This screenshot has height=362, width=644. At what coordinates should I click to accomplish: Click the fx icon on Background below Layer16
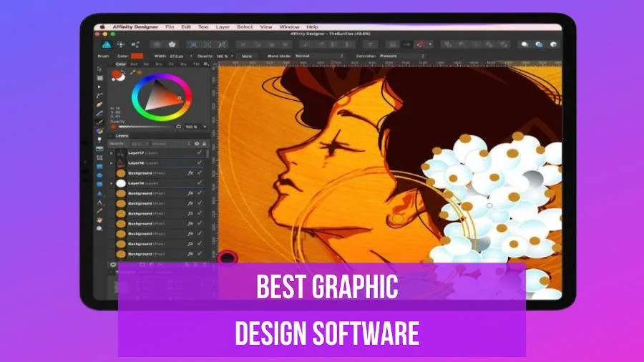coord(190,173)
